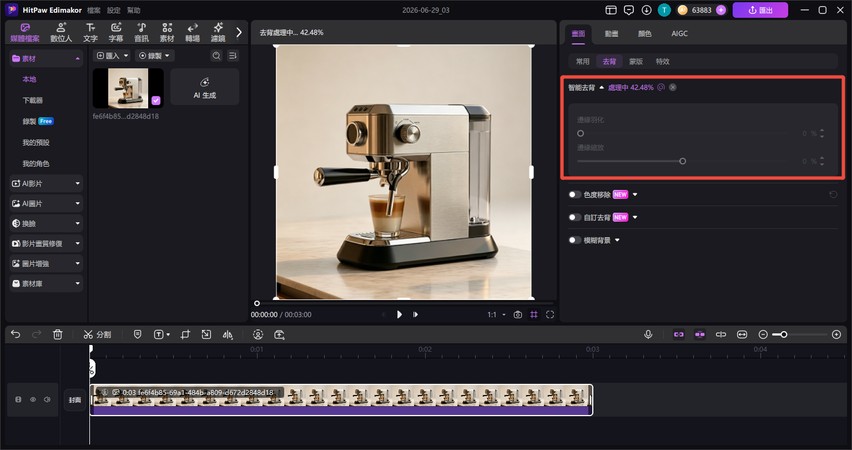
Task: Take a snapshot with the camera icon
Action: [518, 315]
